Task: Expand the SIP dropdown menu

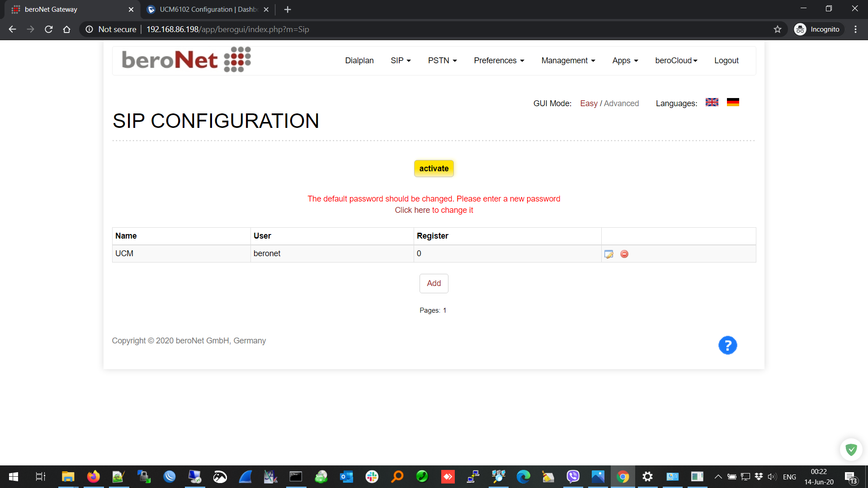Action: pyautogui.click(x=401, y=61)
